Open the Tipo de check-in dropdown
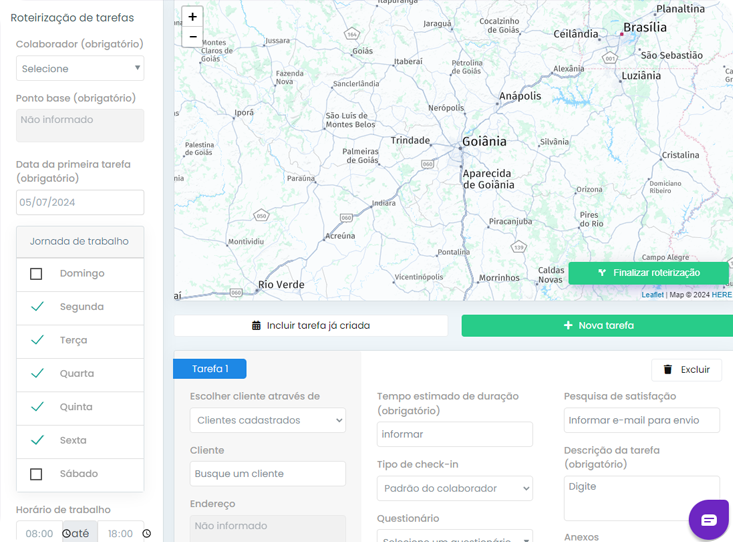The height and width of the screenshot is (542, 733). pos(454,489)
